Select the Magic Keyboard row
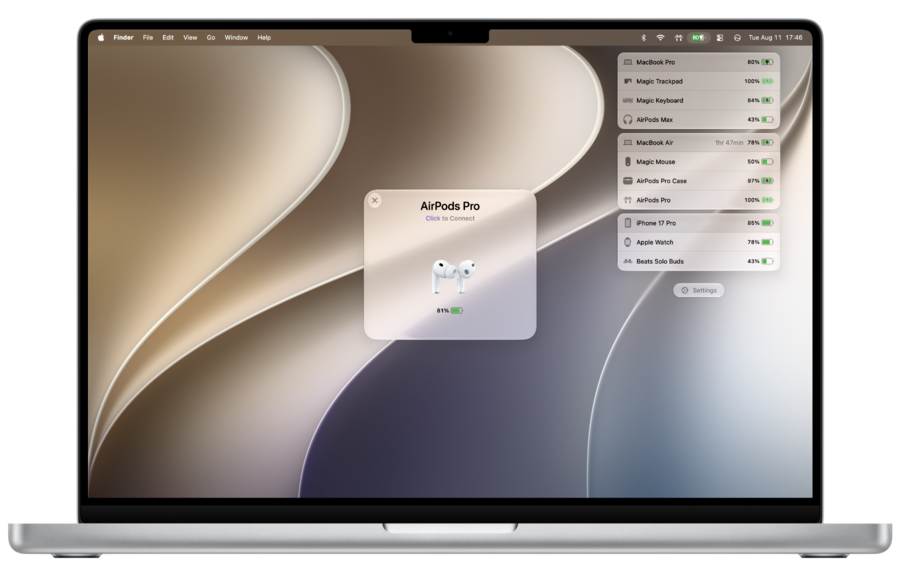The width and height of the screenshot is (900, 566). (699, 100)
